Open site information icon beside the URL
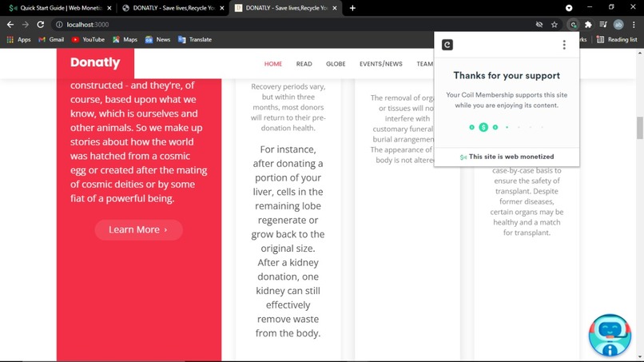The height and width of the screenshot is (362, 644). point(59,25)
